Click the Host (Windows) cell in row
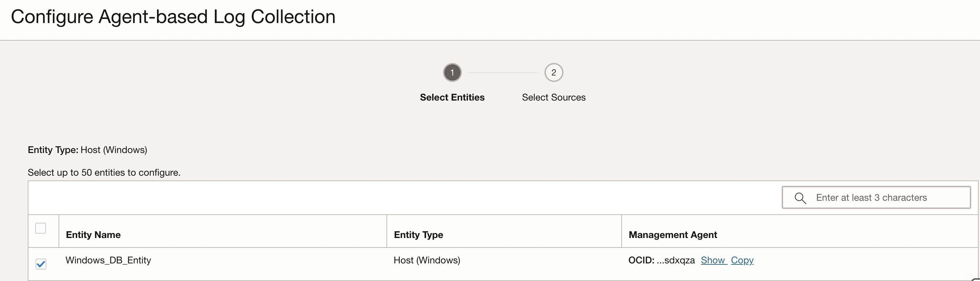 click(x=427, y=260)
